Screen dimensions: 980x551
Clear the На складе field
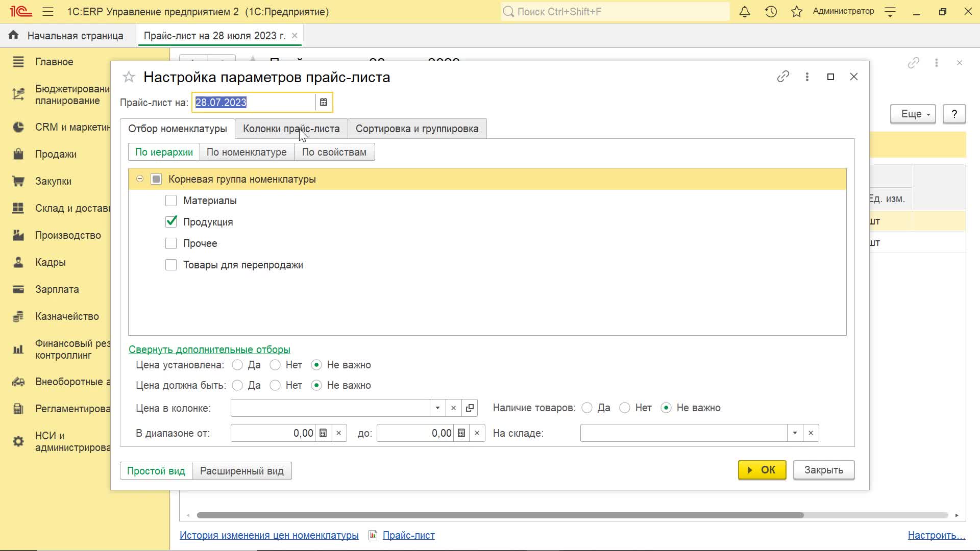coord(811,433)
